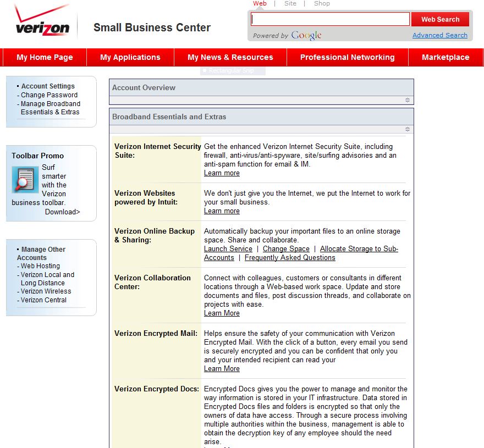Click the Toolbar Promo magnifier icon
The width and height of the screenshot is (484, 448).
25,180
